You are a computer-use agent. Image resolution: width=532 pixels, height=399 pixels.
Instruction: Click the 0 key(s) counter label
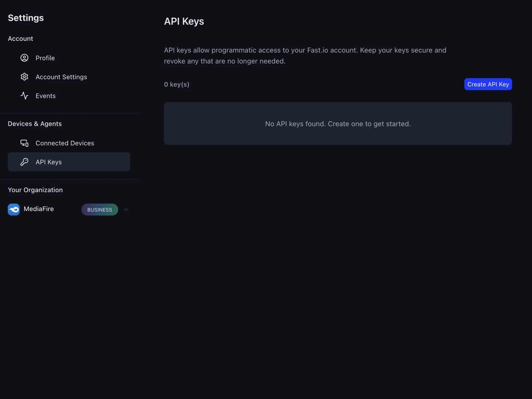point(176,84)
